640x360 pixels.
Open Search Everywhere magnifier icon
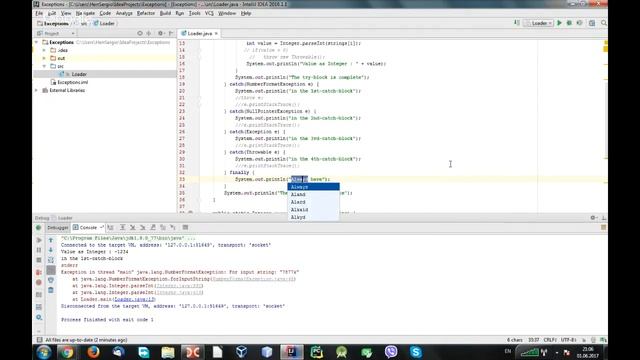tap(604, 23)
